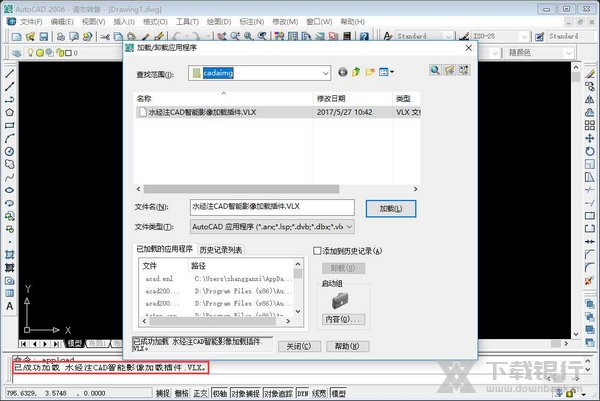Image resolution: width=600 pixels, height=401 pixels.
Task: Select the Circle draw tool
Action: [x=10, y=152]
